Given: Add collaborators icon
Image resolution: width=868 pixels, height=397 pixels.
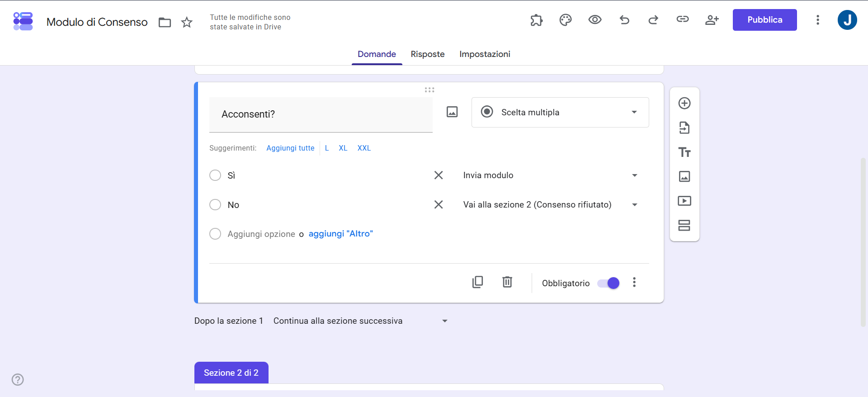Looking at the screenshot, I should click(x=712, y=19).
